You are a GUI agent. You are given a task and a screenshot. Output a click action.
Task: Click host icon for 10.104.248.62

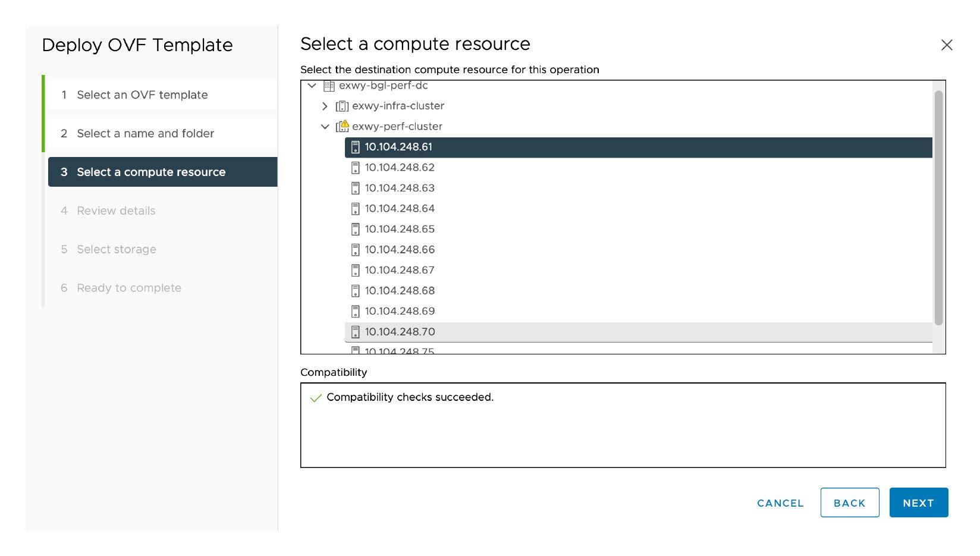[355, 168]
